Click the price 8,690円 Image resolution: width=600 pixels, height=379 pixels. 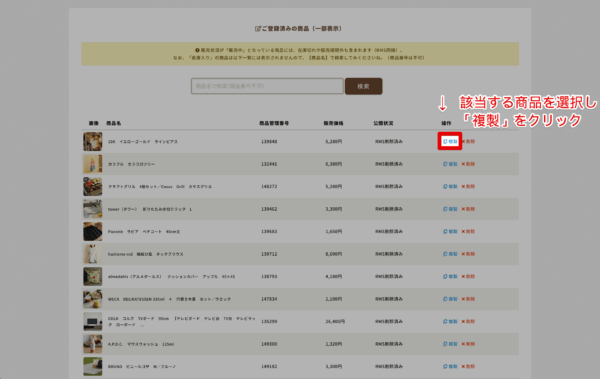(334, 254)
